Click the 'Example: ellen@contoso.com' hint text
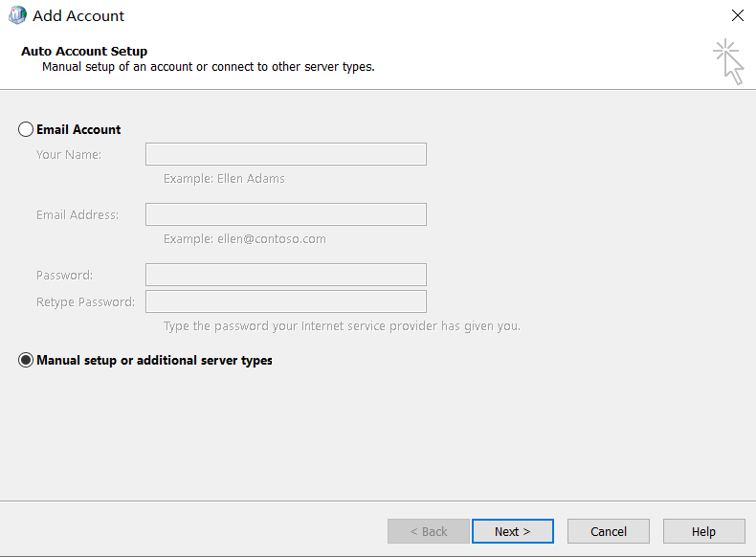This screenshot has width=756, height=557. (x=244, y=239)
